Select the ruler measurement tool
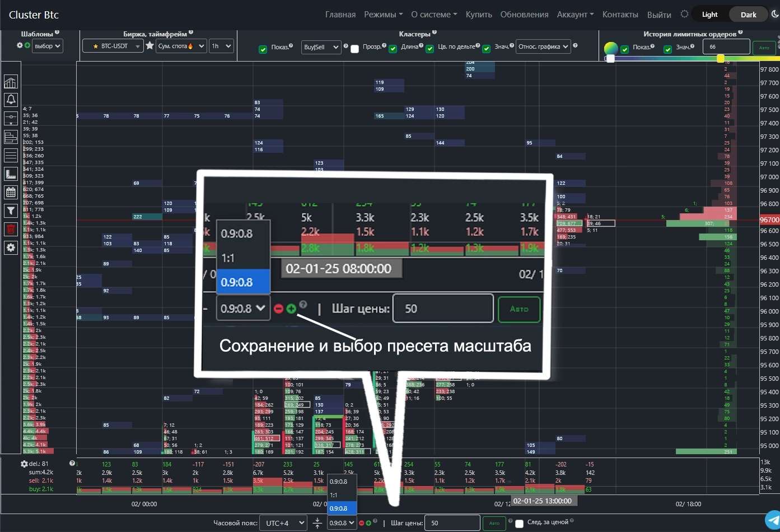 [11, 174]
